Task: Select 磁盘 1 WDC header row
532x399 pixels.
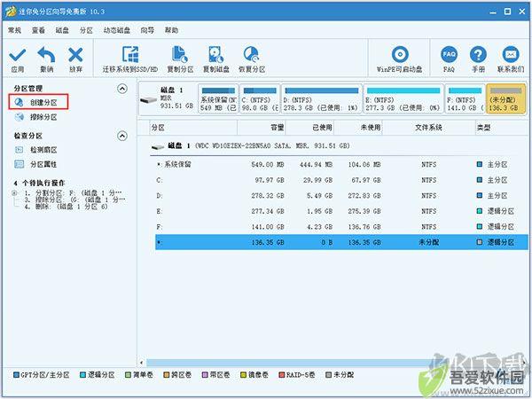Action: click(x=339, y=146)
